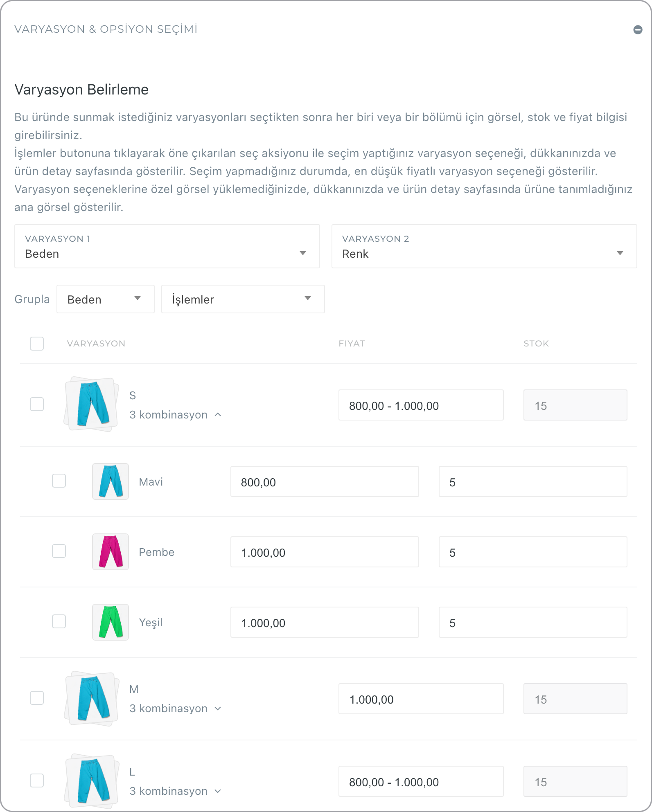This screenshot has height=812, width=652.
Task: Select the Pembe variation checkbox
Action: pos(59,551)
